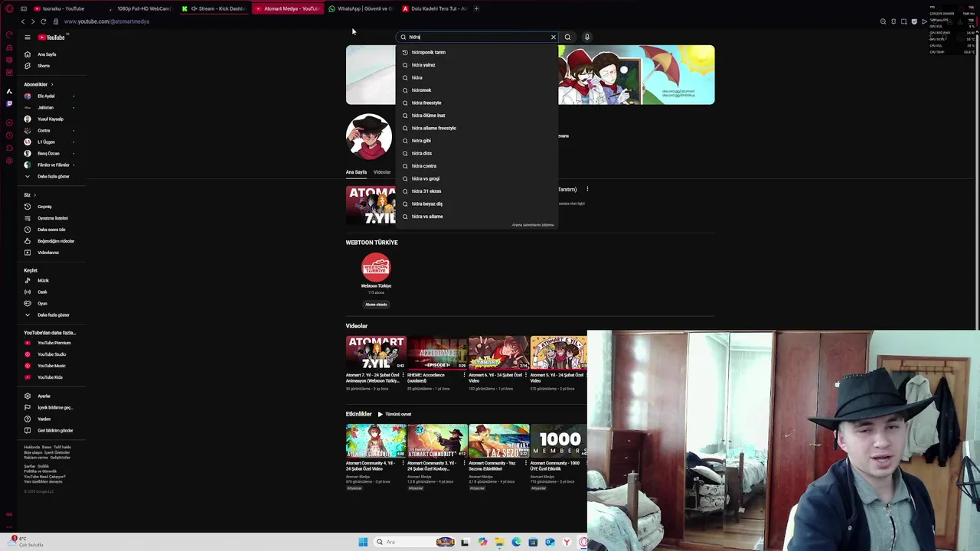The image size is (980, 551).
Task: Open the YouTube hamburger guide menu
Action: click(27, 37)
